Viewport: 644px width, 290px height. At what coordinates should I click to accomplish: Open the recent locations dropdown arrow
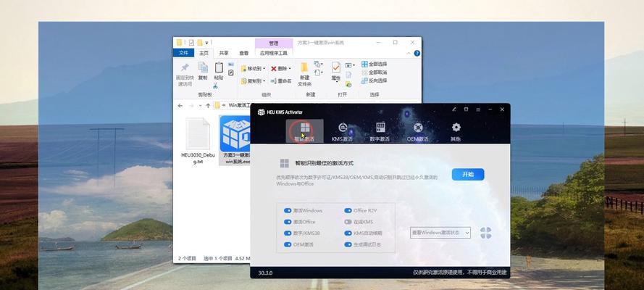[201, 106]
